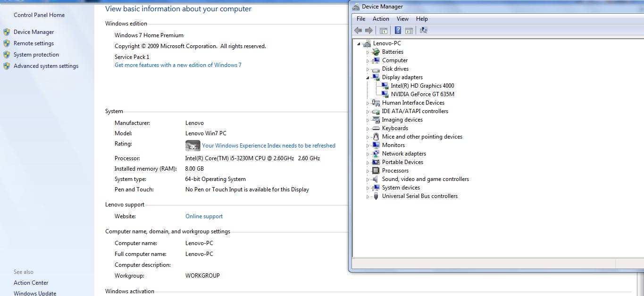Expand the Computer node arrow
The image size is (644, 296).
(x=368, y=61)
